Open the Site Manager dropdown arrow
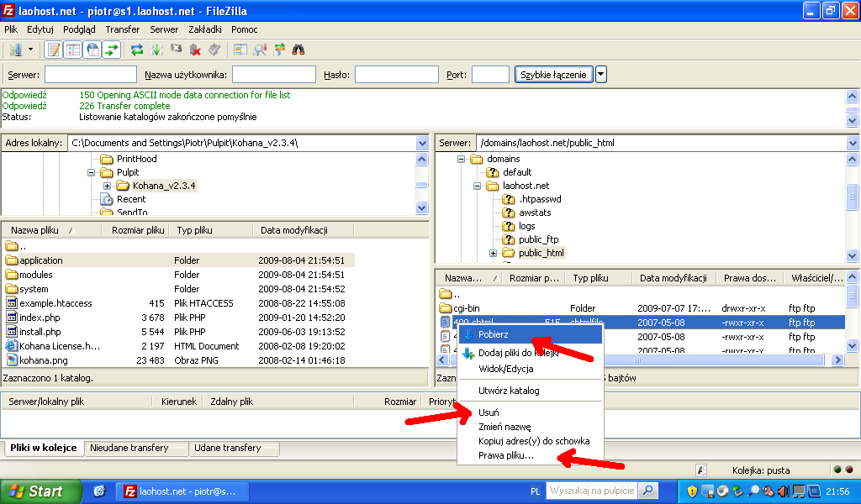This screenshot has width=861, height=504. tap(31, 50)
